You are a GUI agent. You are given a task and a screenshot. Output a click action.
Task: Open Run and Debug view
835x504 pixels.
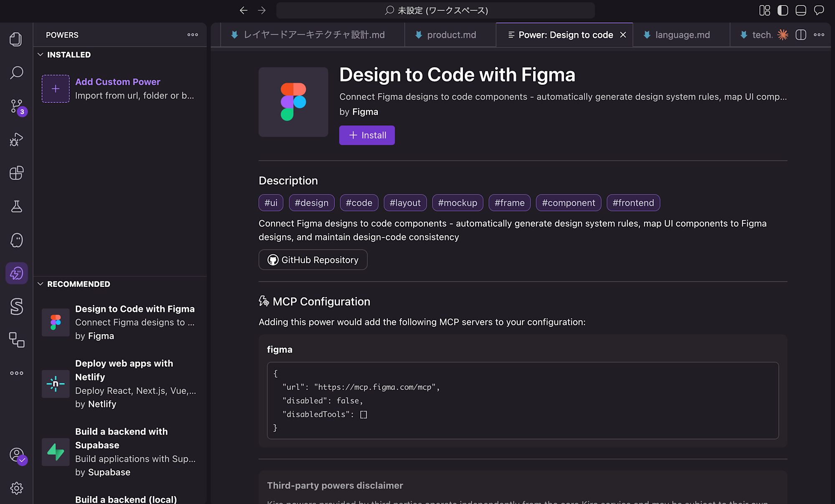coord(16,139)
